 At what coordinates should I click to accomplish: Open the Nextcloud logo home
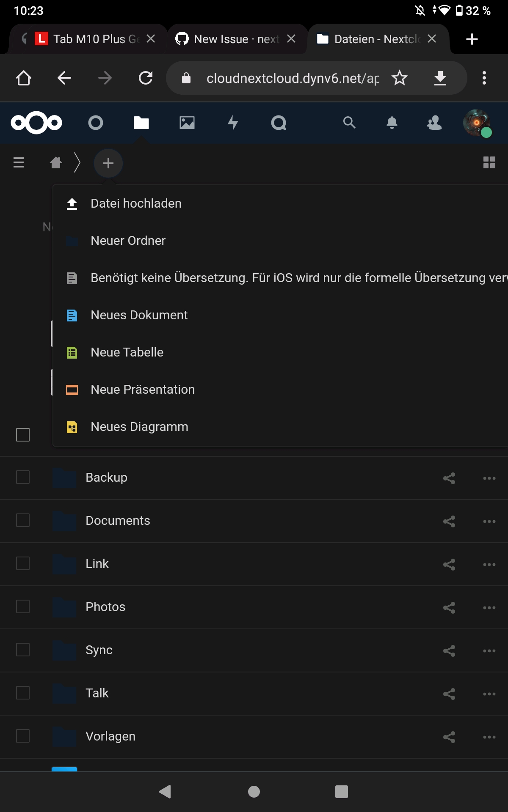[x=36, y=123]
